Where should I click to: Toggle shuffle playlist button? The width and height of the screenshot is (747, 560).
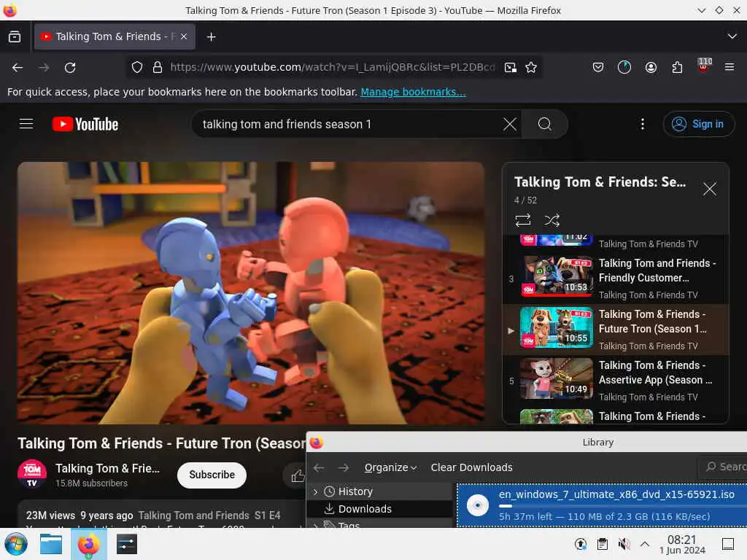551,220
